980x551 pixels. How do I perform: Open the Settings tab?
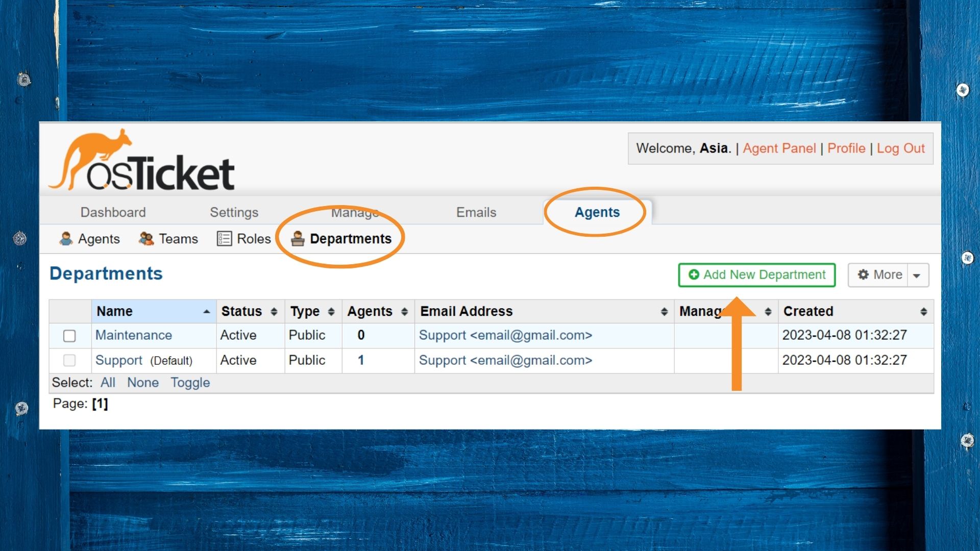[x=234, y=212]
